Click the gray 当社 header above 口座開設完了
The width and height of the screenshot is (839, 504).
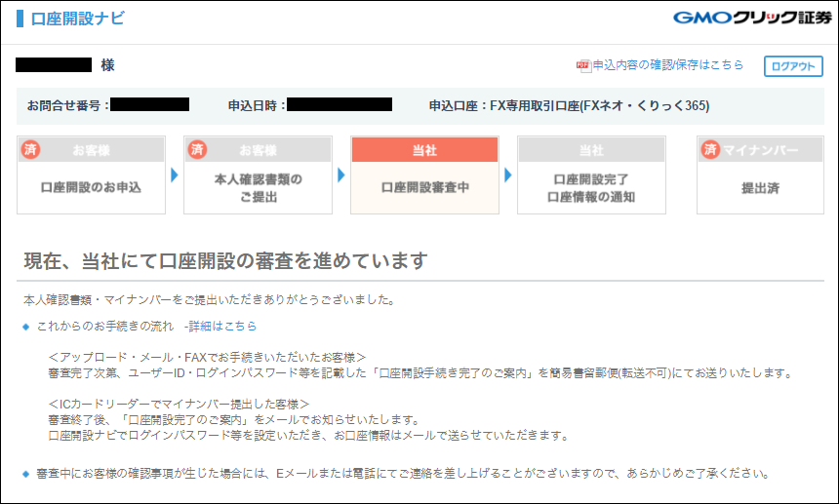point(591,150)
